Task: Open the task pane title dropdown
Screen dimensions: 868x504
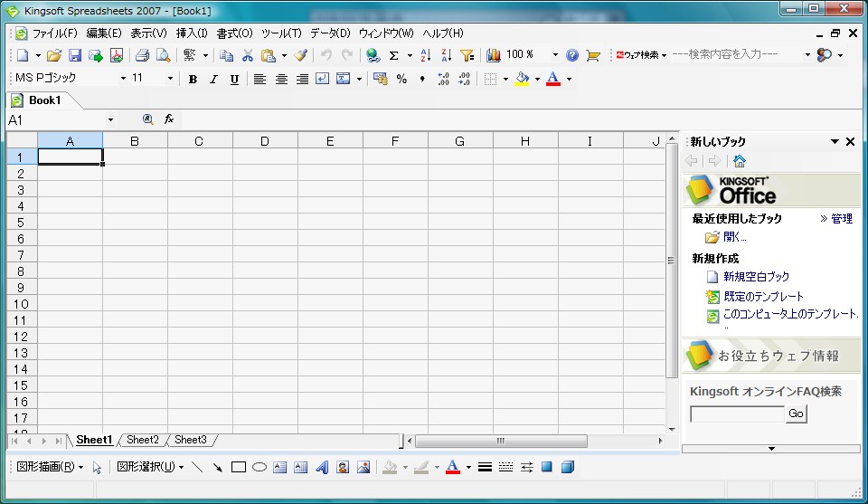Action: click(835, 142)
